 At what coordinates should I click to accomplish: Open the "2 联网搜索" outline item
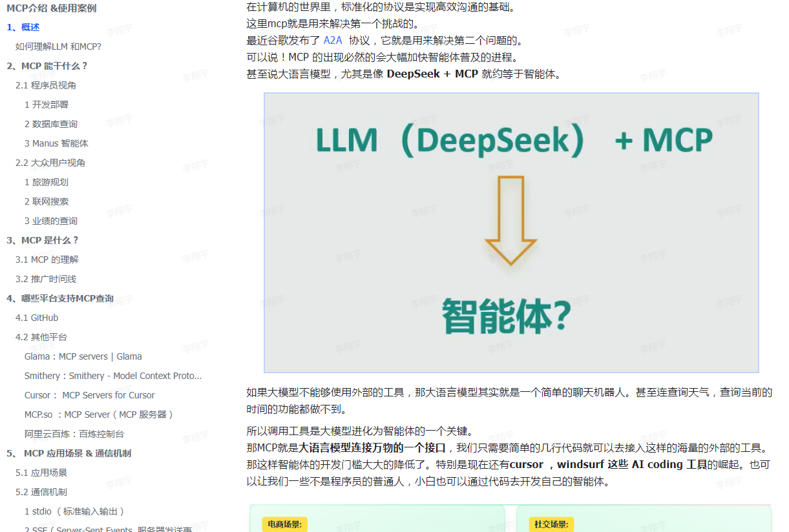[47, 201]
